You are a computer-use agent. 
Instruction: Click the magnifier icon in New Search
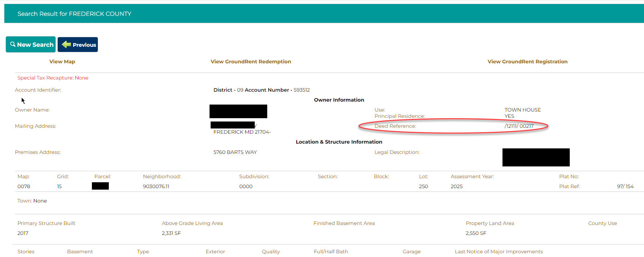(13, 44)
